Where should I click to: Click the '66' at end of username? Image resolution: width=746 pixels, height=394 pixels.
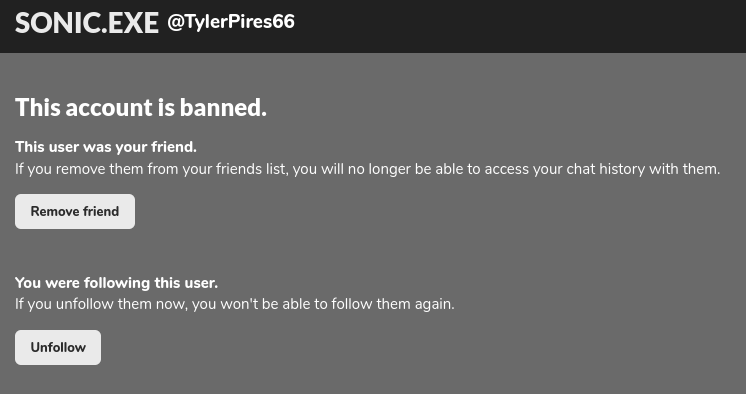pyautogui.click(x=284, y=21)
